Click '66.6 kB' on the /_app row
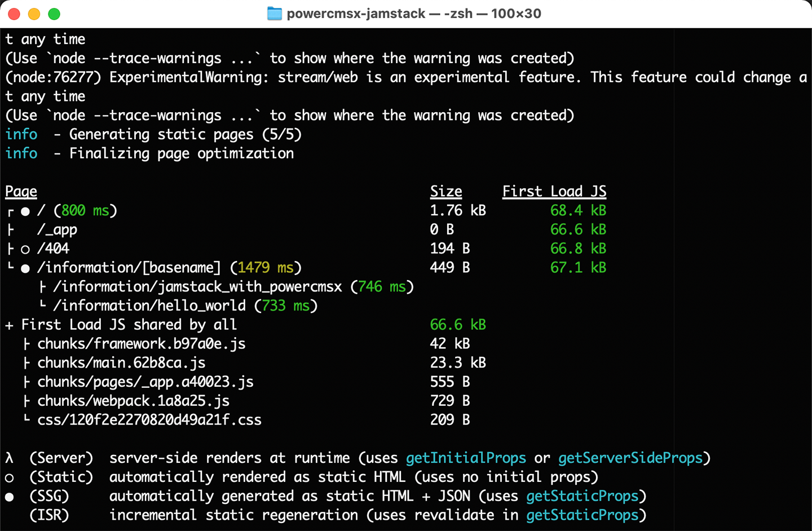This screenshot has width=812, height=531. [579, 230]
